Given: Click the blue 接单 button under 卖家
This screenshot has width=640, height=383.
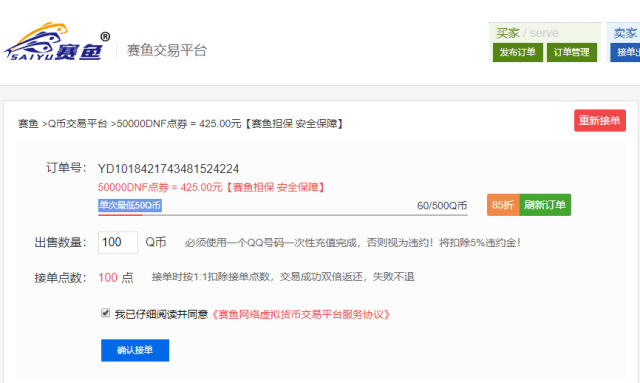Looking at the screenshot, I should pyautogui.click(x=626, y=52).
